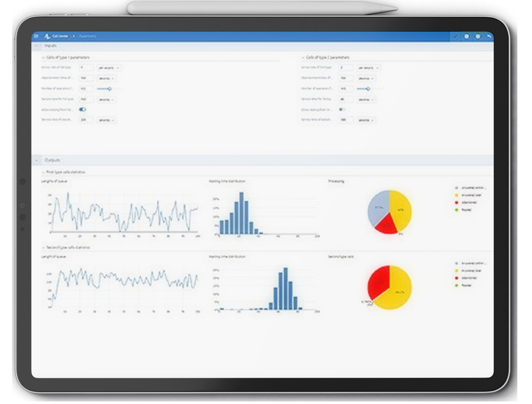Click the gray answered legend marker of first-type pie

[x=456, y=188]
